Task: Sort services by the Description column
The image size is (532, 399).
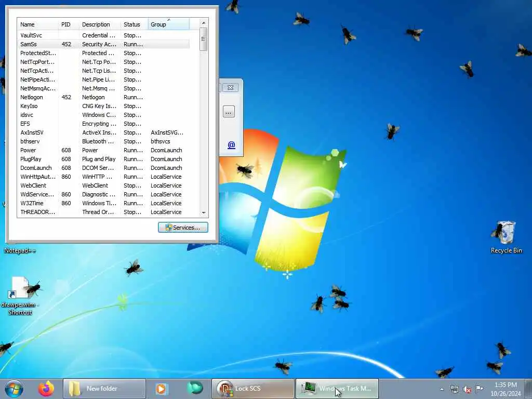Action: (x=100, y=24)
